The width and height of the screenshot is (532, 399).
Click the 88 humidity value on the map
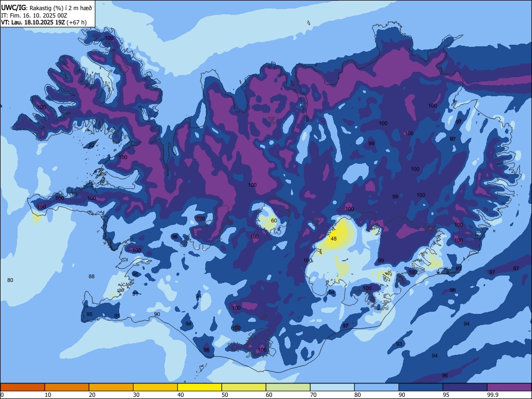click(x=92, y=276)
